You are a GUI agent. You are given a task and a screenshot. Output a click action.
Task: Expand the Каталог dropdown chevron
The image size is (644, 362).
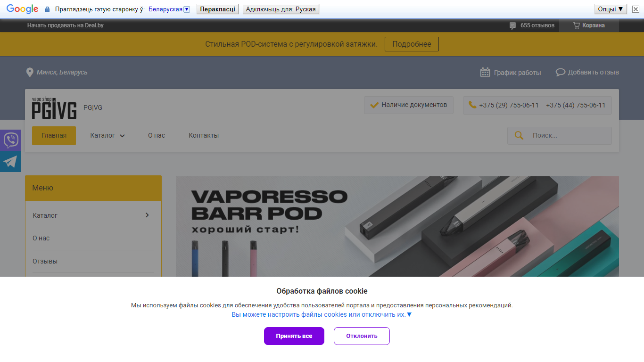tap(122, 136)
